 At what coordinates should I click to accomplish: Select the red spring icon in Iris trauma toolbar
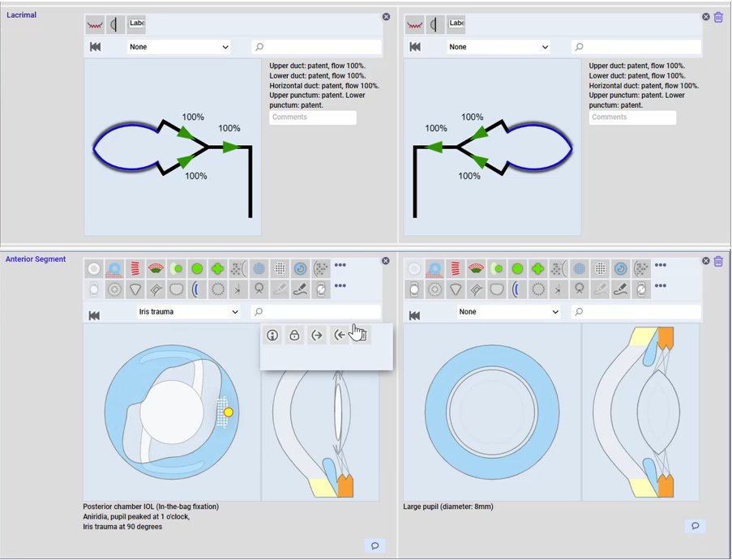(135, 268)
